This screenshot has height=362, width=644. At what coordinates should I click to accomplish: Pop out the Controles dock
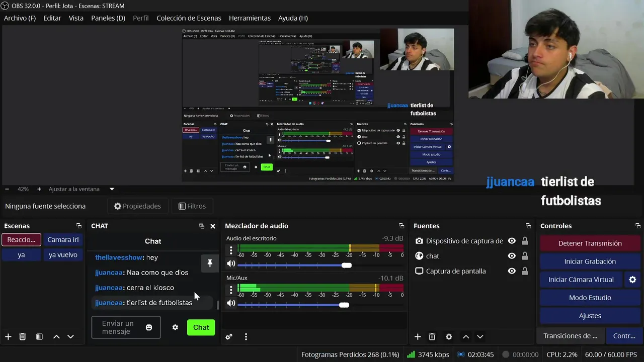tap(638, 226)
